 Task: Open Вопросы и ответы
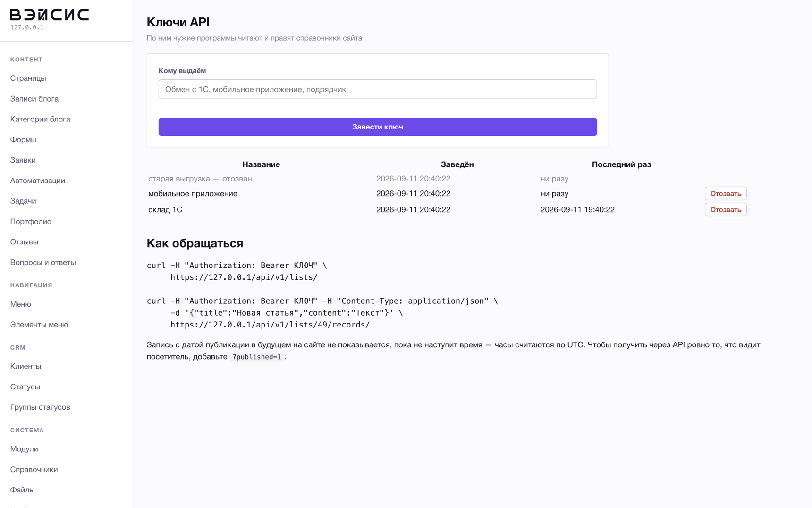click(x=43, y=262)
